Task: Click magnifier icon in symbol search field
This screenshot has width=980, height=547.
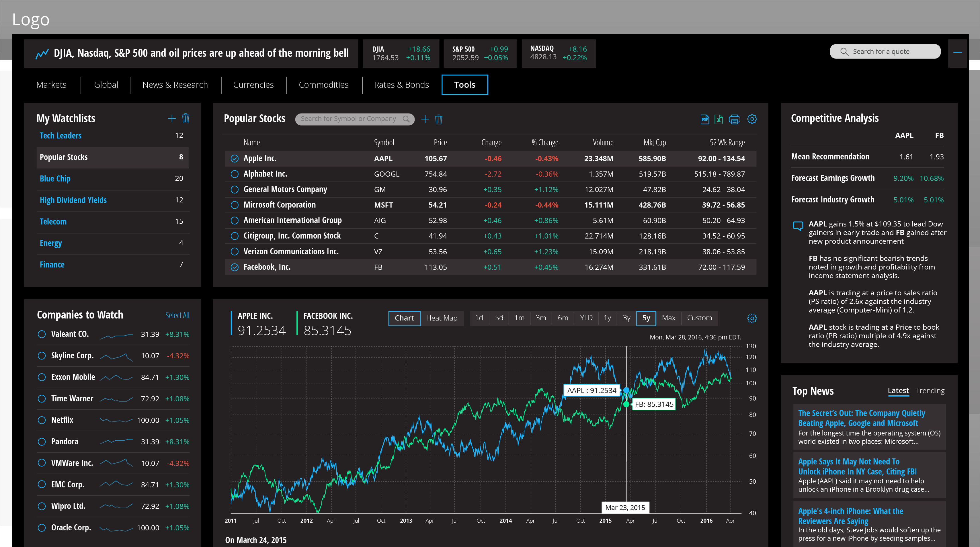Action: [x=406, y=119]
